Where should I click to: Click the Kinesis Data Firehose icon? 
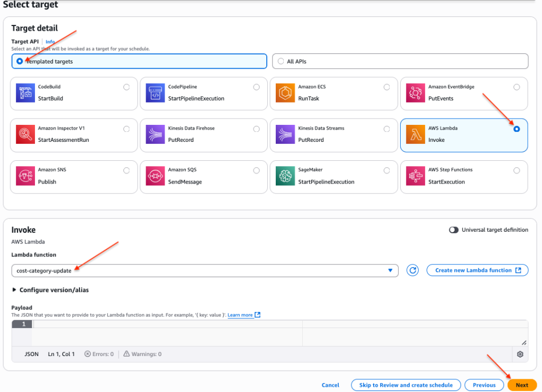[155, 134]
